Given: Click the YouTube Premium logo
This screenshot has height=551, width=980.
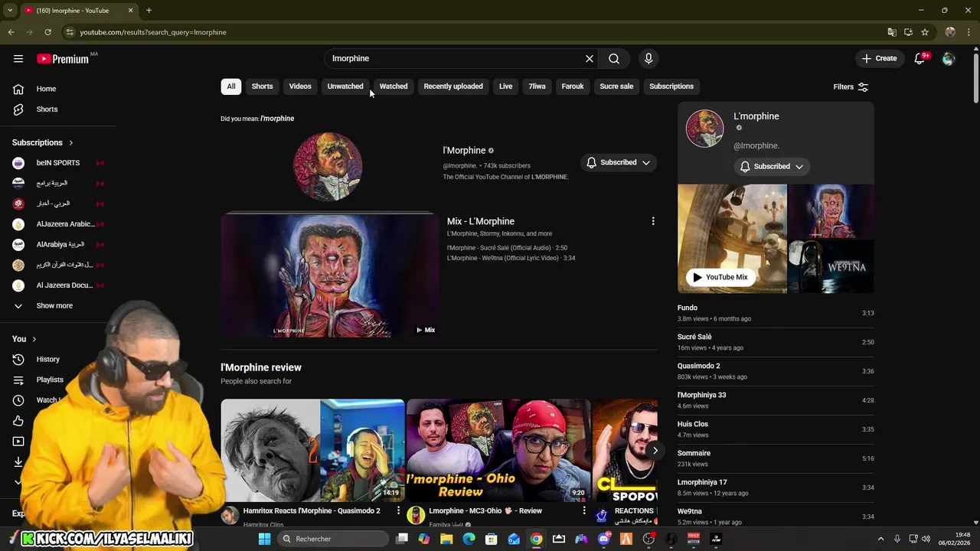Looking at the screenshot, I should tap(63, 59).
